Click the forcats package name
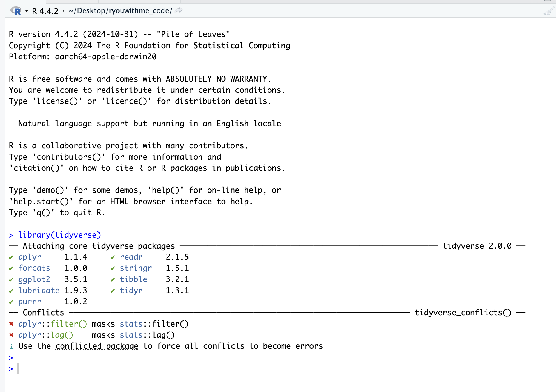556x392 pixels. (34, 268)
